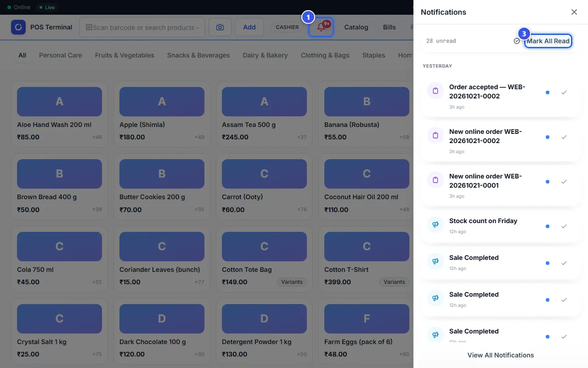Click the notification bell icon

click(321, 27)
